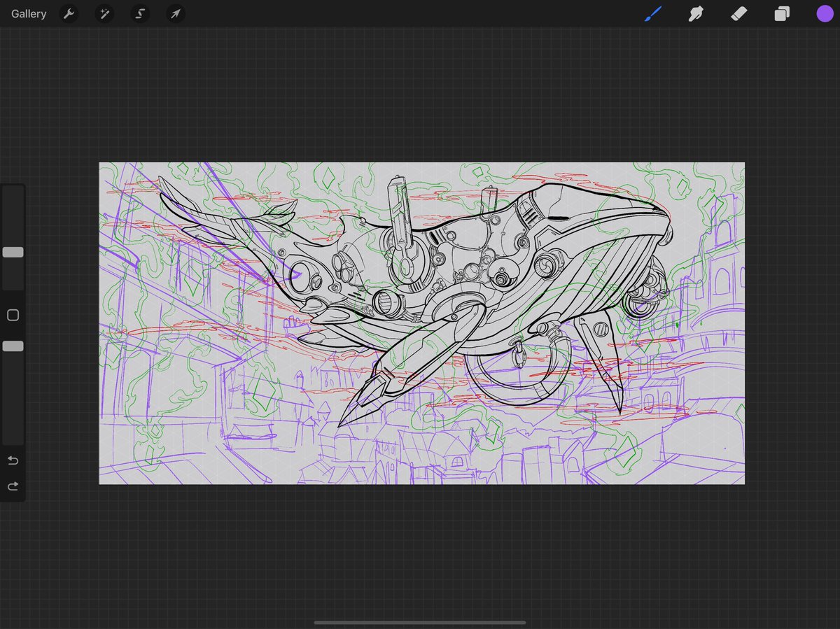Open the purple color picker

[825, 13]
